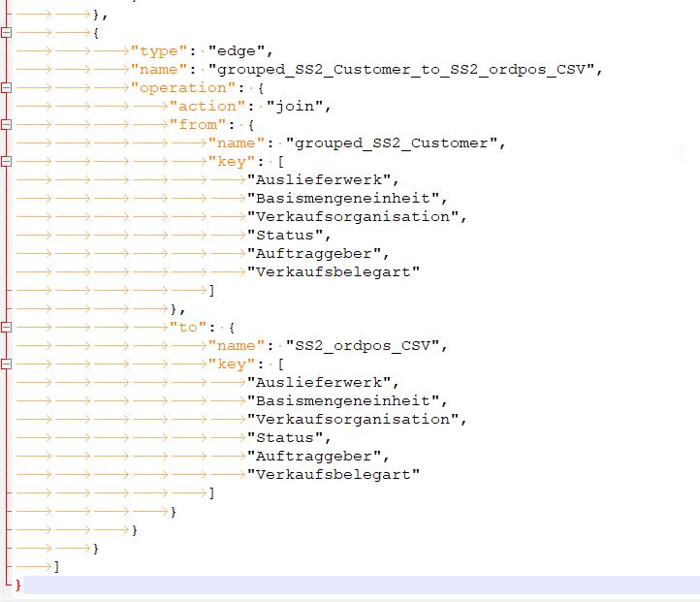Click "Auslieferwerk" in the to key list
700x602 pixels.
(x=319, y=383)
